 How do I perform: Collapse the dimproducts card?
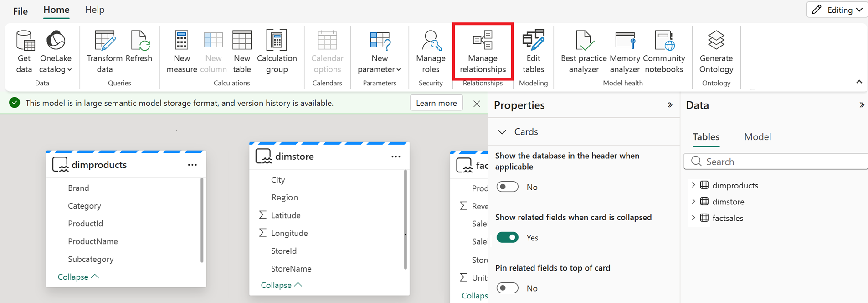78,277
